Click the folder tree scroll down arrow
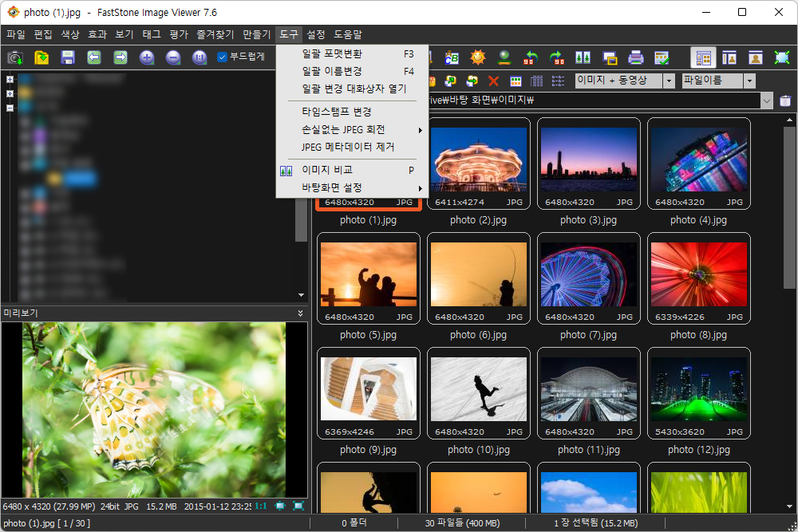798x532 pixels. click(x=301, y=295)
